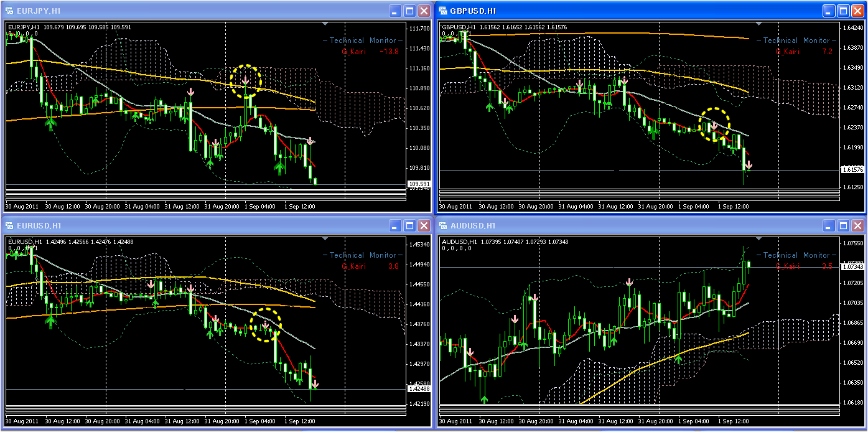
Task: Click the 1.61250 level on GBPUSD scale
Action: pos(853,187)
